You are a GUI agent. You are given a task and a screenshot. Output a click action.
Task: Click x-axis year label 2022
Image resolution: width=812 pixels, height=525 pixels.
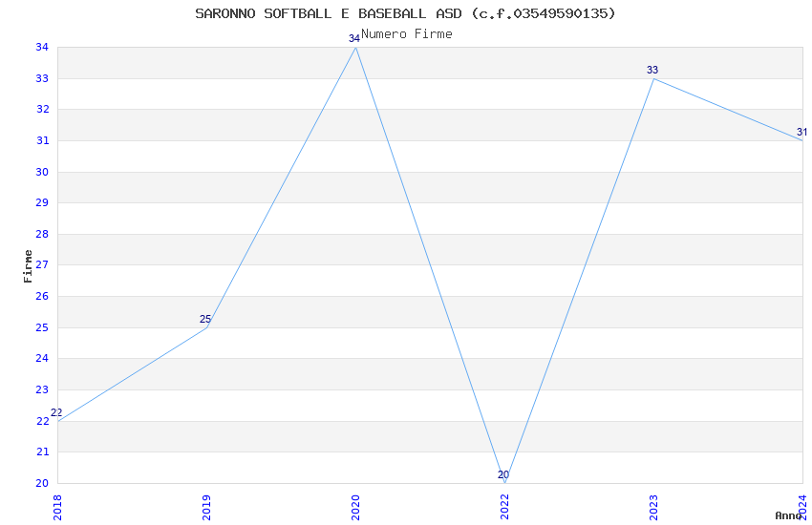(505, 507)
